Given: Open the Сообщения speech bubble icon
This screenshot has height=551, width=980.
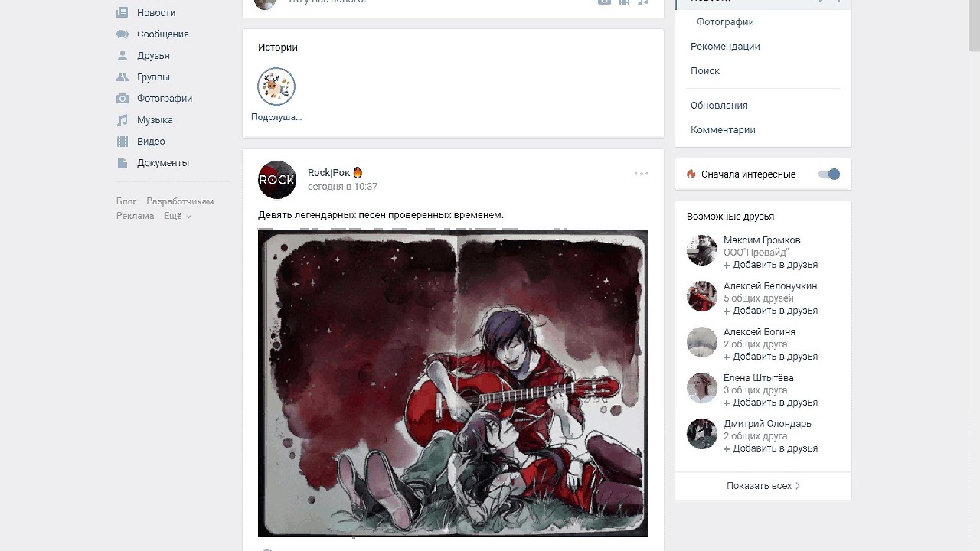Looking at the screenshot, I should pyautogui.click(x=122, y=34).
